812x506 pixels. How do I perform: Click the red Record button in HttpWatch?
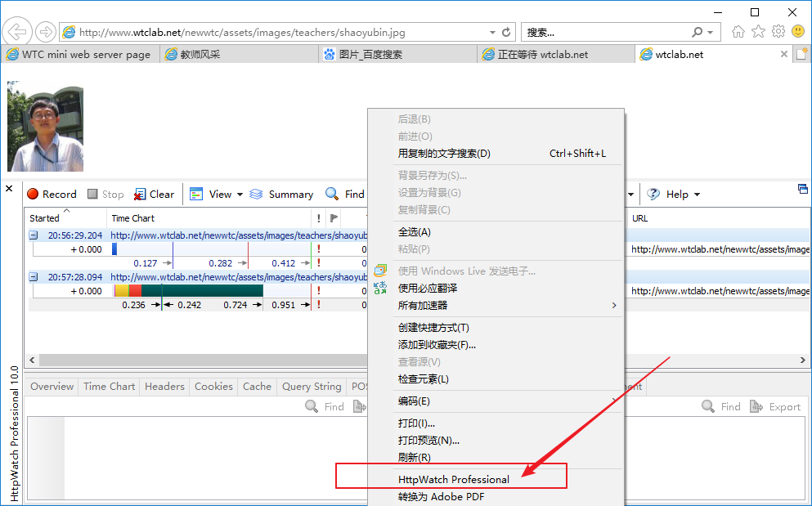click(52, 195)
